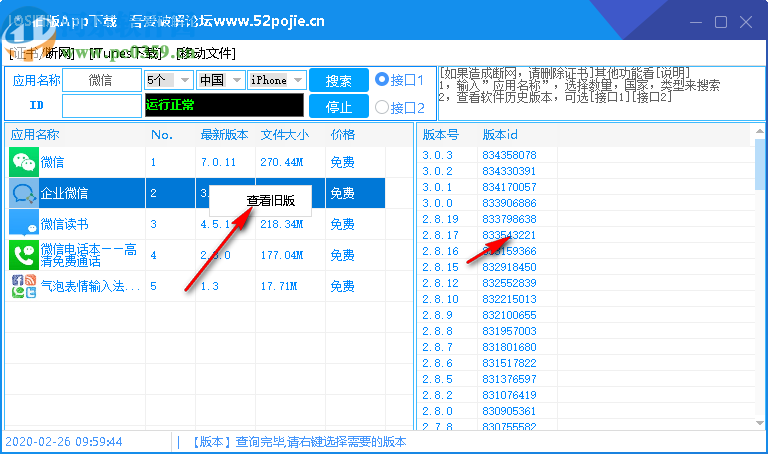Click the 版本id column header
The height and width of the screenshot is (454, 768).
coord(500,135)
